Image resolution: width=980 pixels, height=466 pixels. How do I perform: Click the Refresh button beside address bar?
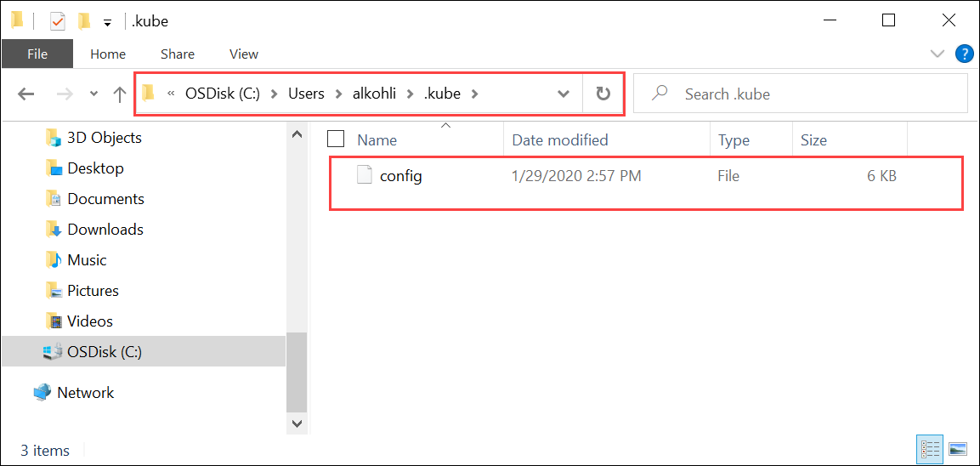603,94
